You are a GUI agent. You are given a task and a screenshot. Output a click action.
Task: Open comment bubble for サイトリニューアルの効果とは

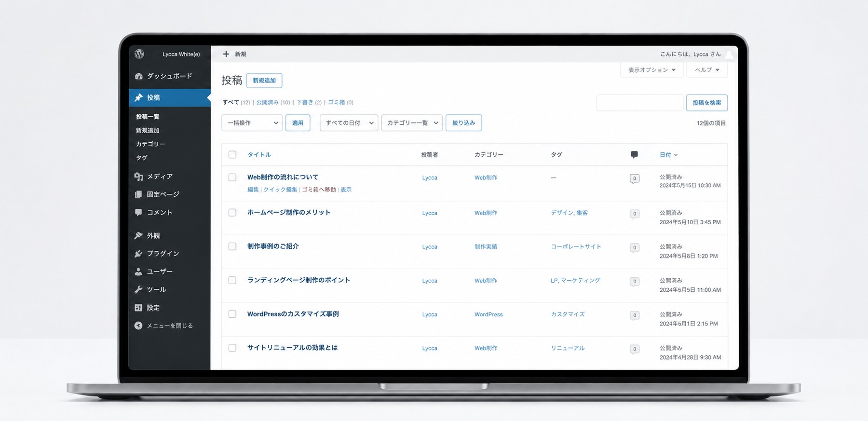635,349
